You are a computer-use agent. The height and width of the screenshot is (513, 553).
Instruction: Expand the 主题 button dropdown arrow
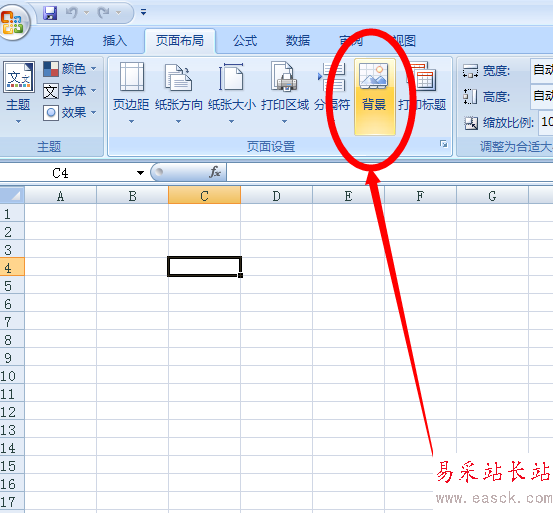coord(18,122)
